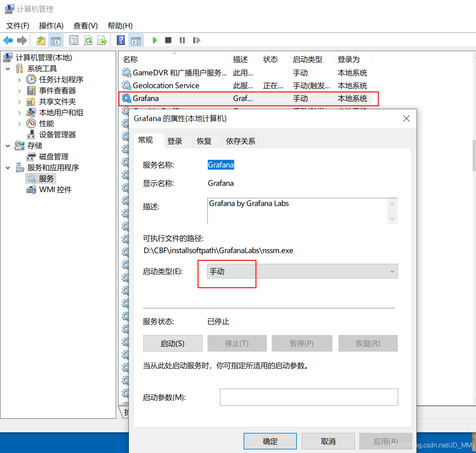
Task: Expand the 任务计划程序 node chevron
Action: tap(20, 80)
